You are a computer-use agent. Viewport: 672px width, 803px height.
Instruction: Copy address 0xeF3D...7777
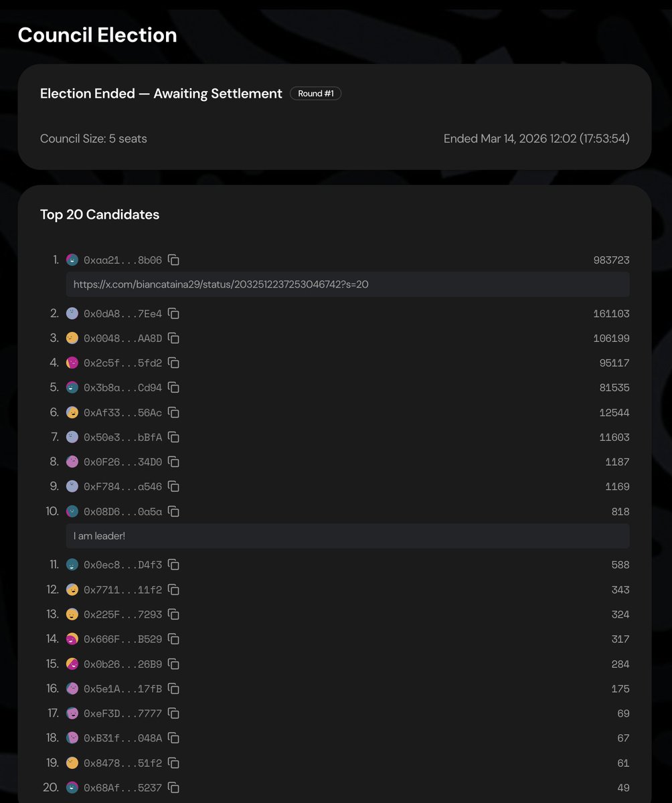click(x=173, y=713)
